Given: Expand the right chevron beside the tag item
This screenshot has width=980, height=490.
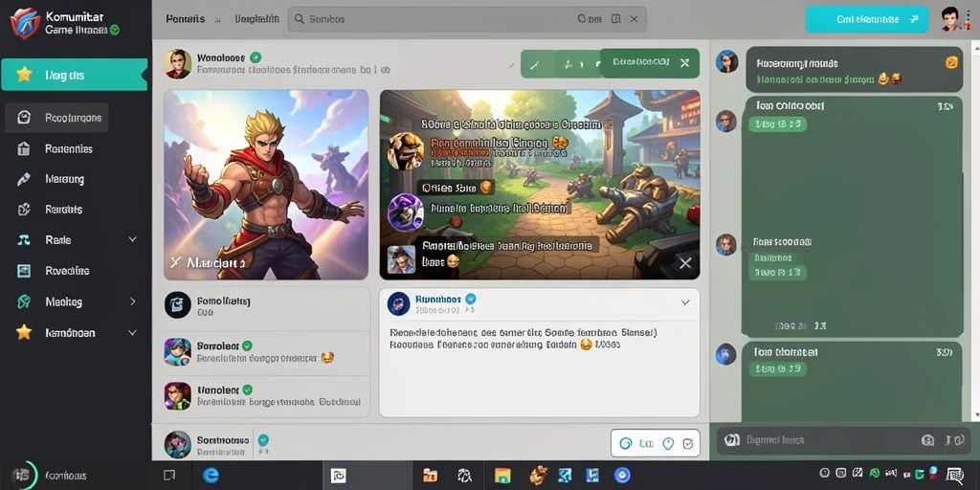Looking at the screenshot, I should pos(132,301).
